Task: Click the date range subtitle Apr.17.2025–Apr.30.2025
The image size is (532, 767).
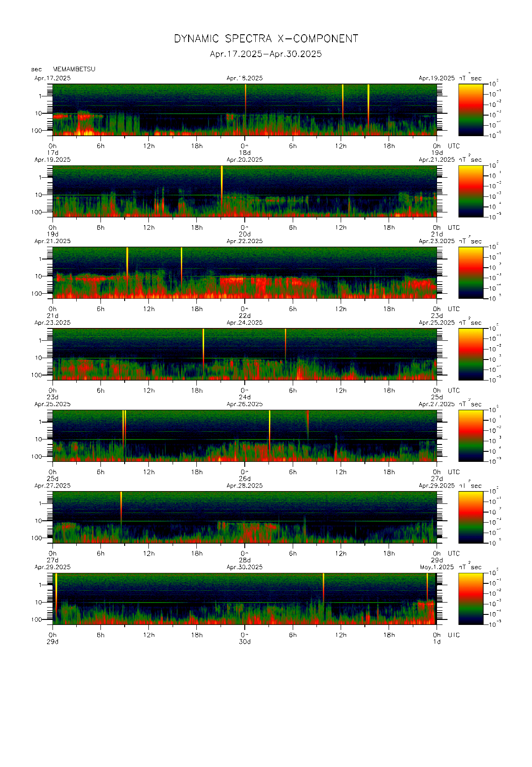Action: tap(266, 54)
